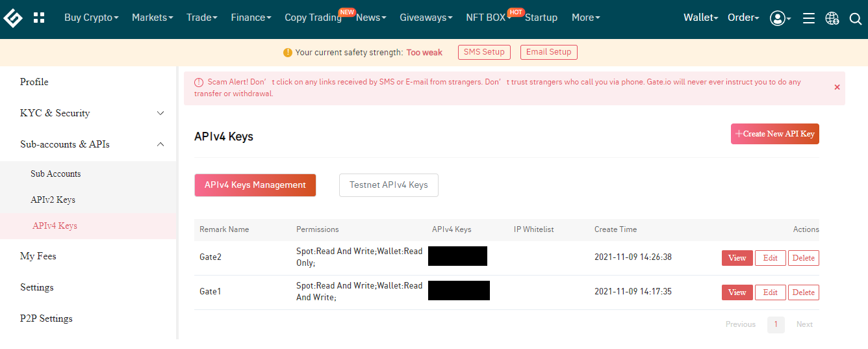The width and height of the screenshot is (868, 349).
Task: Open Profile in the sidebar
Action: tap(34, 82)
